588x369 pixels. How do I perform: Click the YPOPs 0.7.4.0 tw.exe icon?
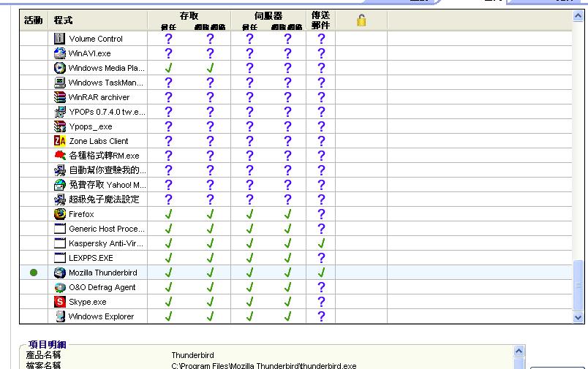coord(60,112)
